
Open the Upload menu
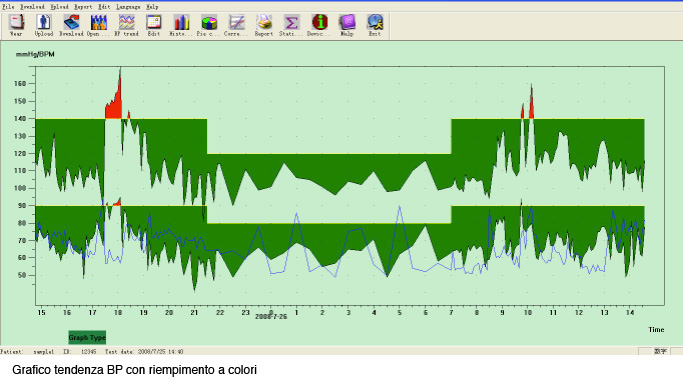point(59,7)
